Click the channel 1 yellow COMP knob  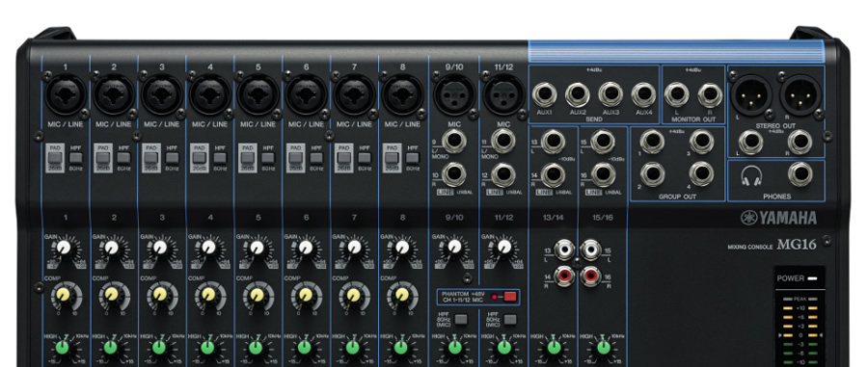point(64,295)
